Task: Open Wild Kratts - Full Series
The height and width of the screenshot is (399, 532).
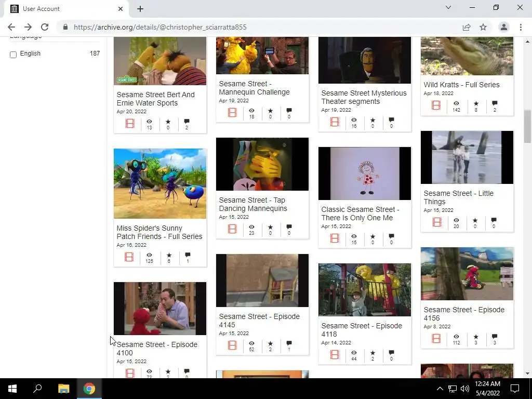Action: [x=461, y=85]
